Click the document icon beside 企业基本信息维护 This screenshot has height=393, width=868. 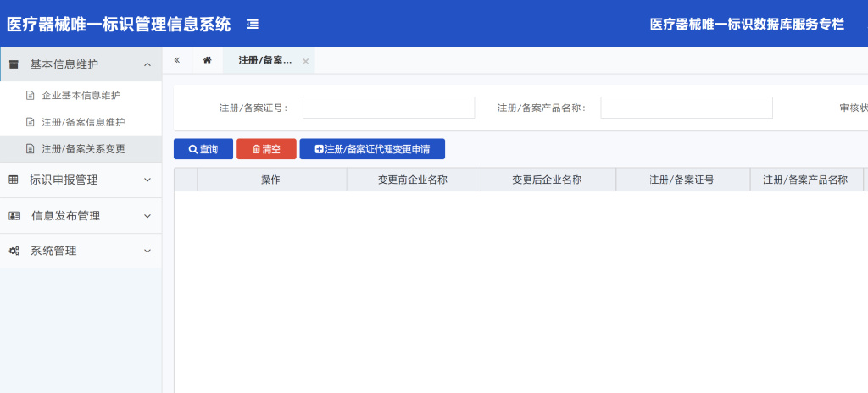click(31, 95)
